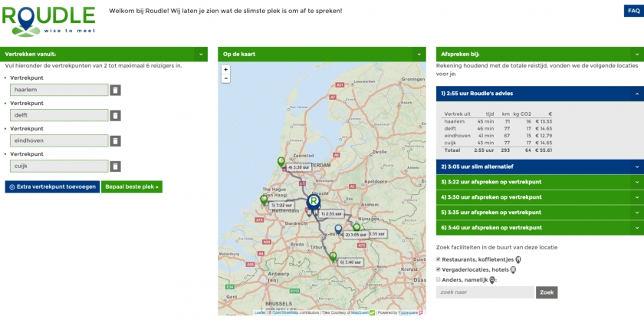Click the hotel icon beside Vergaderlocaties
The width and height of the screenshot is (644, 330).
(x=513, y=270)
